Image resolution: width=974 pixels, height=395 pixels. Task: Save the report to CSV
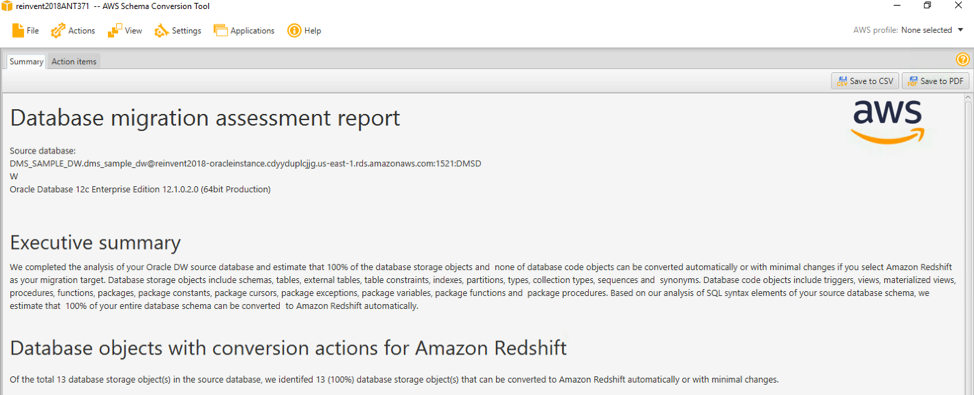pos(865,81)
